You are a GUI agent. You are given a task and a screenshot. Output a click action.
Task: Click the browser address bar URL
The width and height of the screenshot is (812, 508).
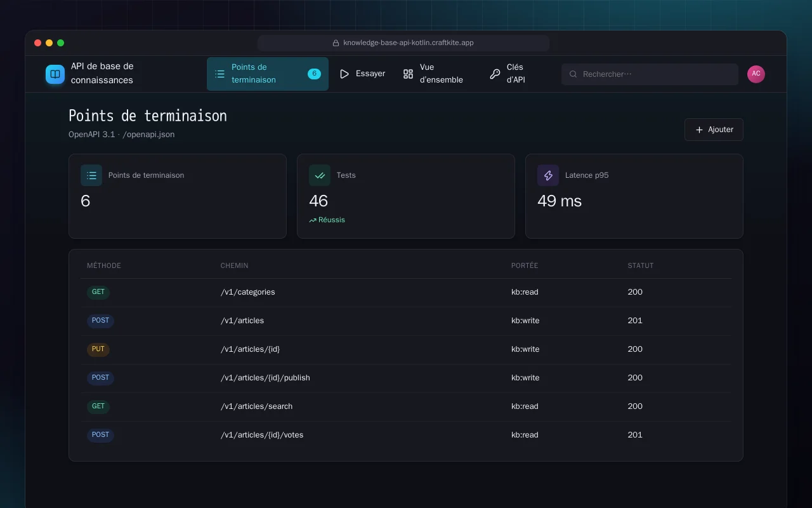pyautogui.click(x=409, y=43)
